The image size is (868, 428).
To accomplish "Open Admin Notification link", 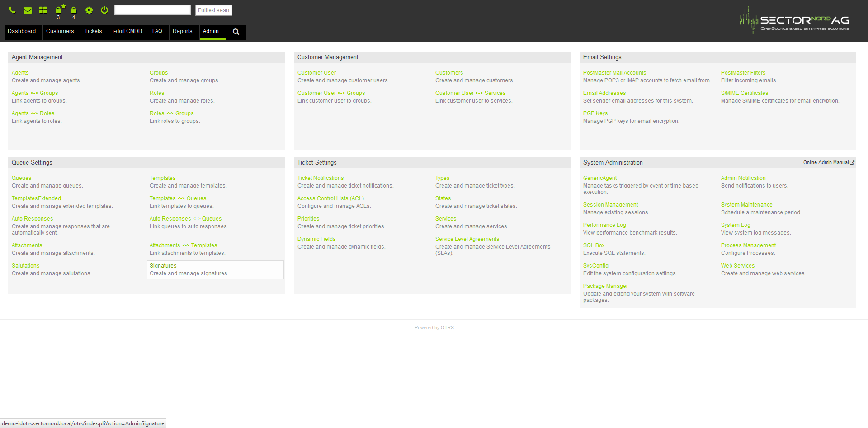I will (x=743, y=178).
